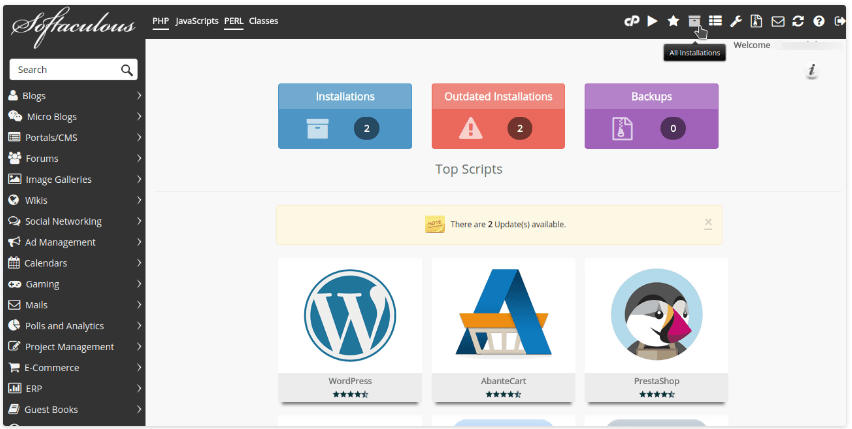Viewport: 852px width, 429px height.
Task: Open the Portals/CMS category
Action: coord(51,137)
